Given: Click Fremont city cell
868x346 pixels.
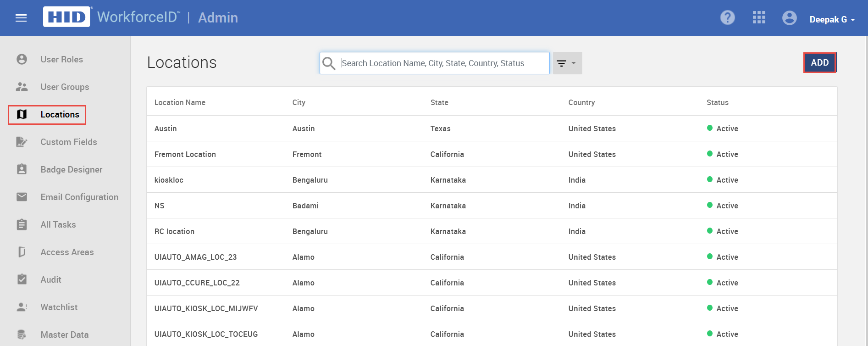Looking at the screenshot, I should (x=307, y=154).
